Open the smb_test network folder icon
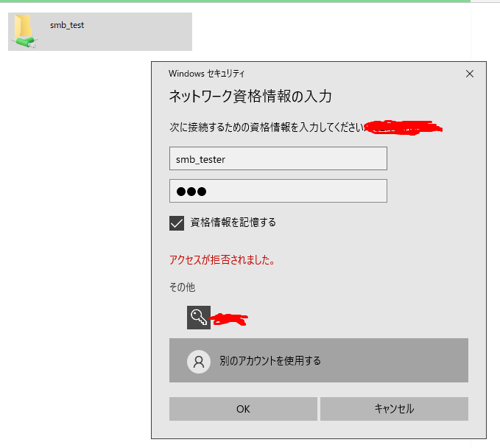The height and width of the screenshot is (448, 500). [24, 31]
